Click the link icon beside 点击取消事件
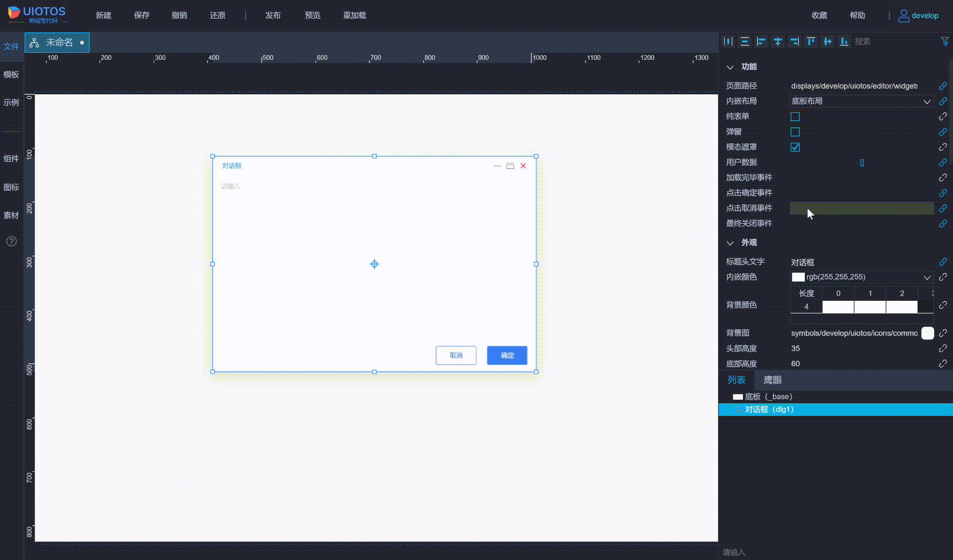Viewport: 953px width, 560px height. coord(943,208)
